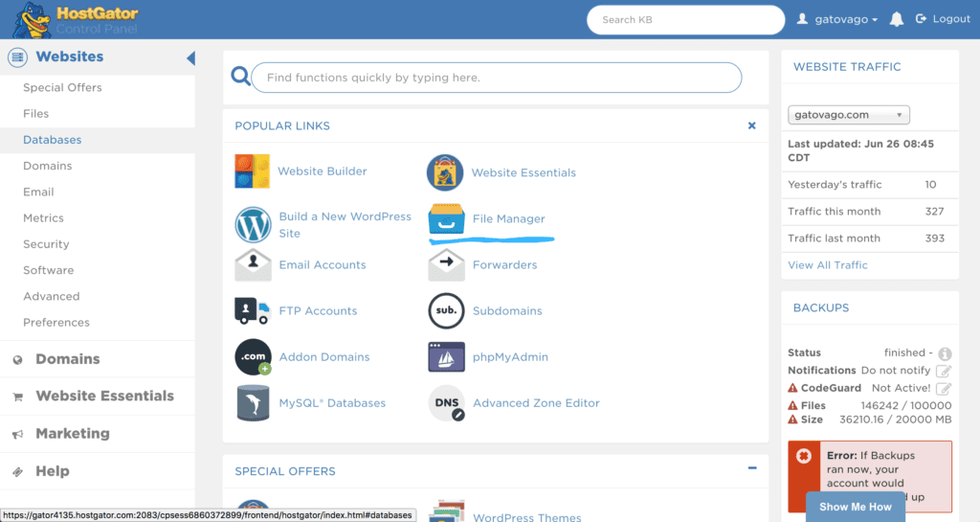Click the find functions search box

pyautogui.click(x=497, y=78)
